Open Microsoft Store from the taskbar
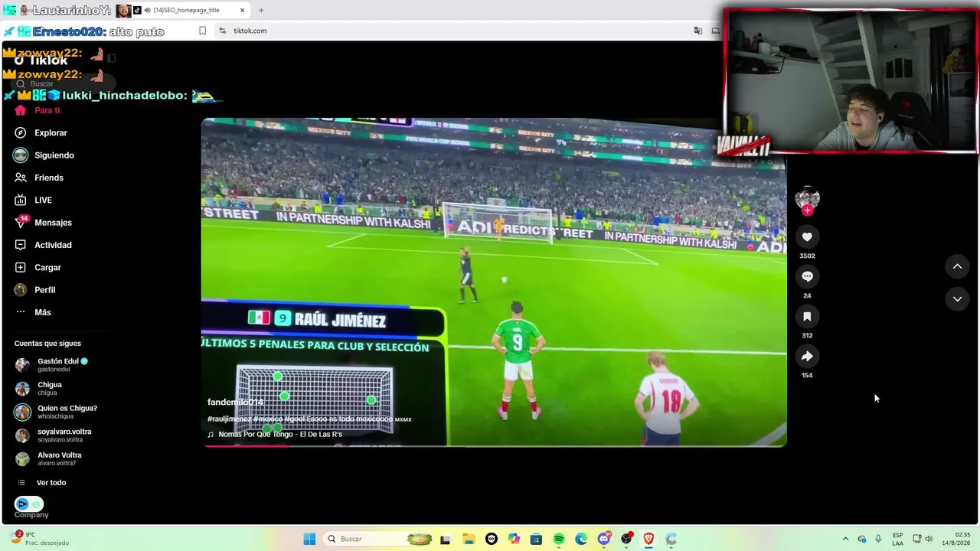The width and height of the screenshot is (980, 551). click(x=536, y=539)
